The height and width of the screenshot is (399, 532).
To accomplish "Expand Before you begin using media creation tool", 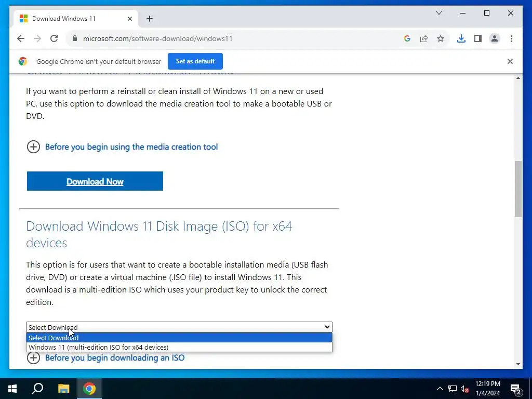I will click(122, 147).
